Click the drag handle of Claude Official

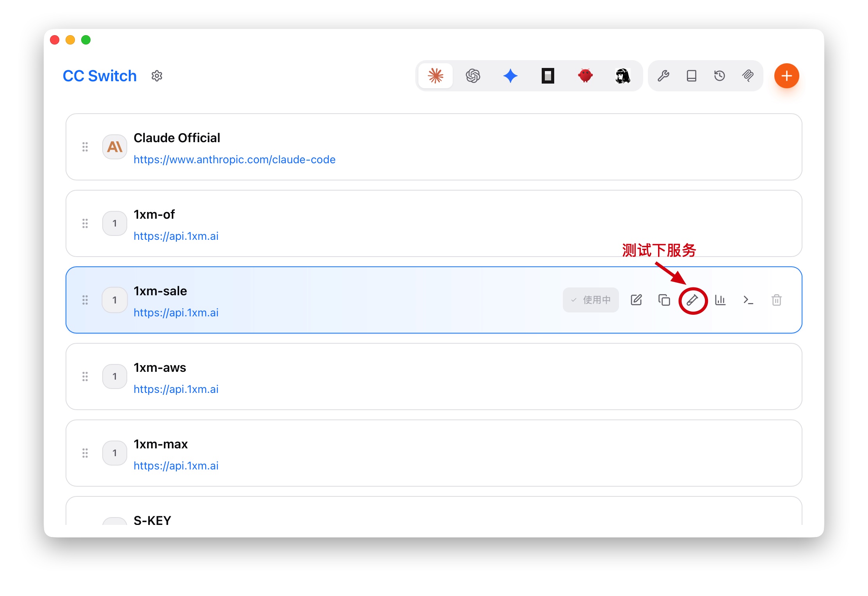pyautogui.click(x=85, y=147)
